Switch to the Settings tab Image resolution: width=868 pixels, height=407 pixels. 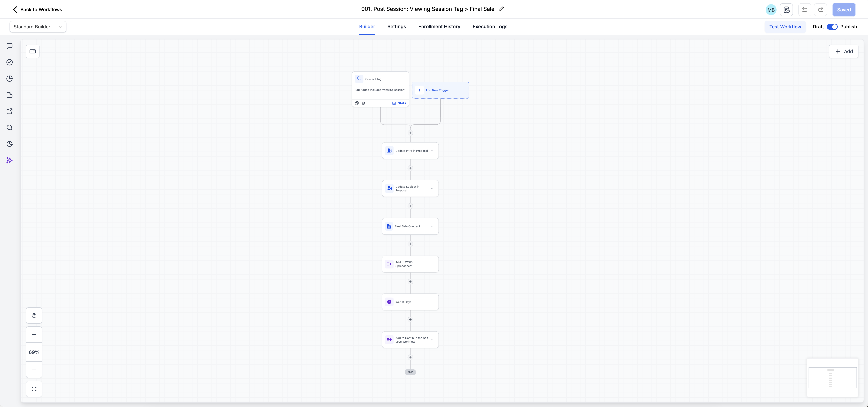(x=397, y=27)
